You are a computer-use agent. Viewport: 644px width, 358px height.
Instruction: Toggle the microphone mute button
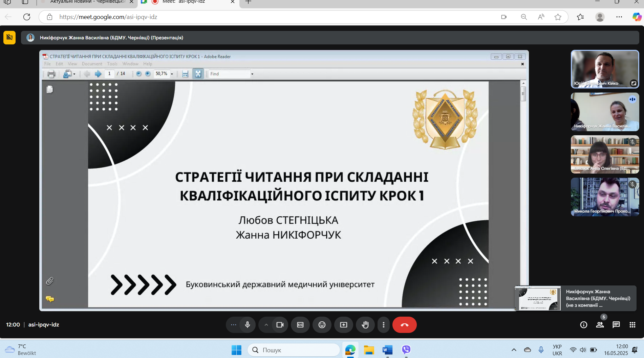[248, 325]
